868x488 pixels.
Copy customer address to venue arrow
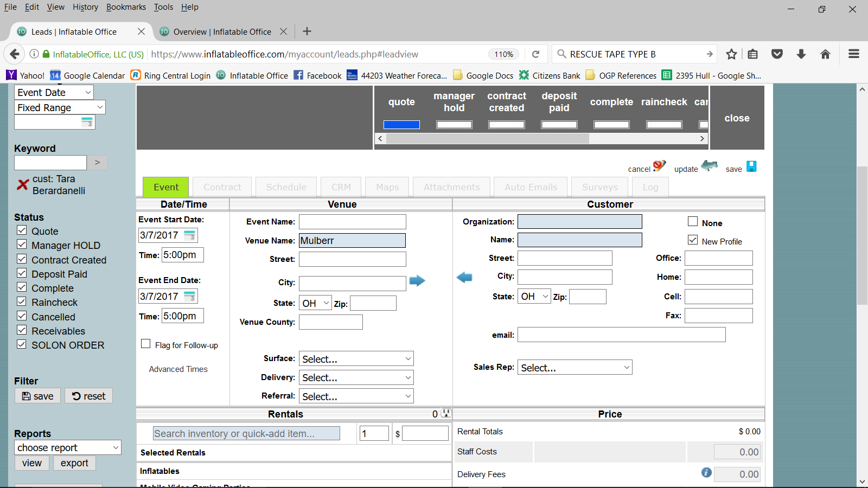[464, 278]
